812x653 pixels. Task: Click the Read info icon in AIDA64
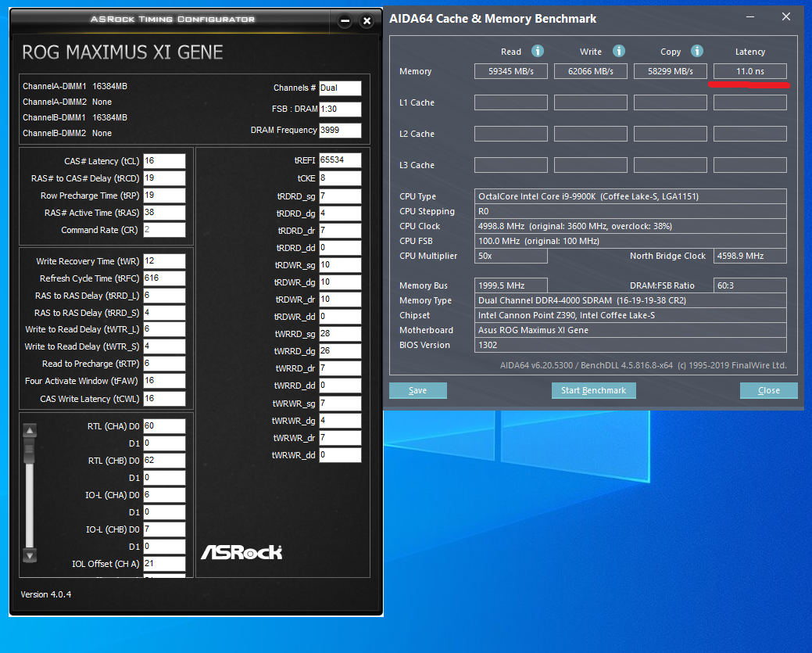(x=538, y=51)
